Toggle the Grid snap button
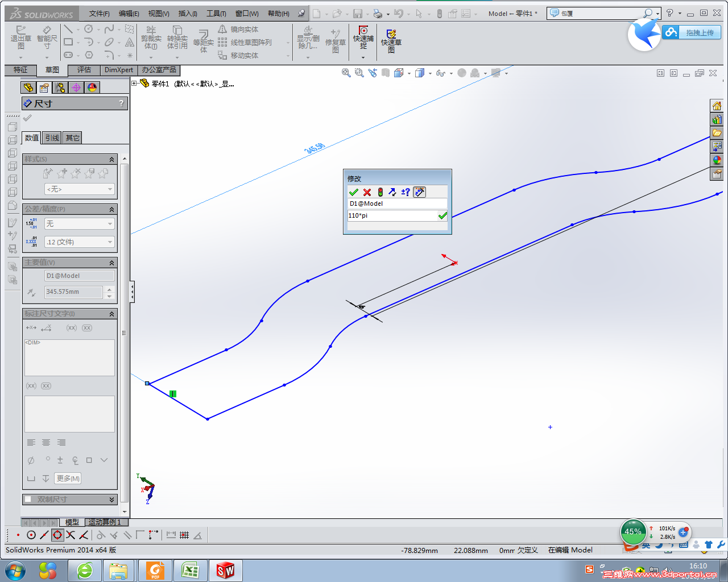728x582 pixels. coord(184,535)
